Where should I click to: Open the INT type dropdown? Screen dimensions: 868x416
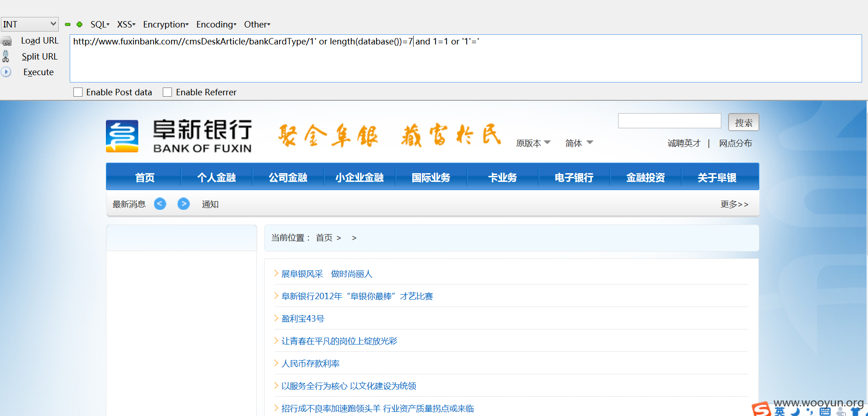(x=30, y=24)
